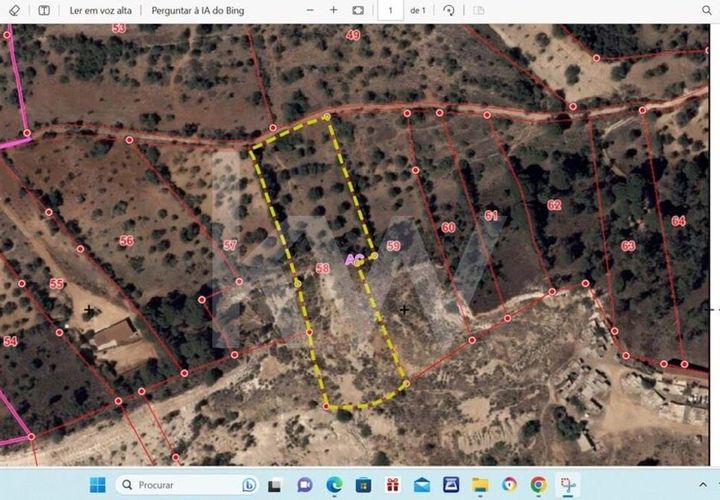
Task: Toggle the text view icon
Action: tap(44, 10)
